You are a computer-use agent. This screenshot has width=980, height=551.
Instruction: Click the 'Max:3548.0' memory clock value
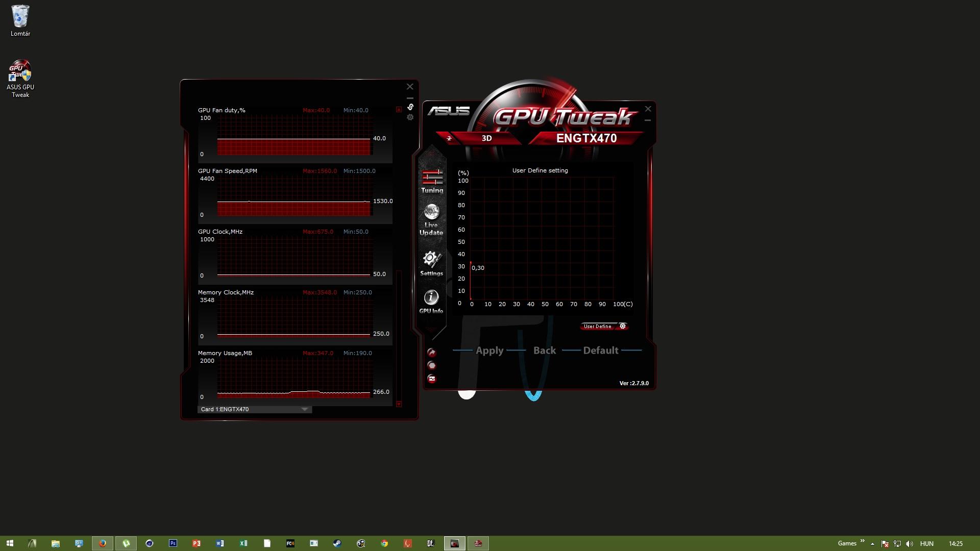(320, 292)
